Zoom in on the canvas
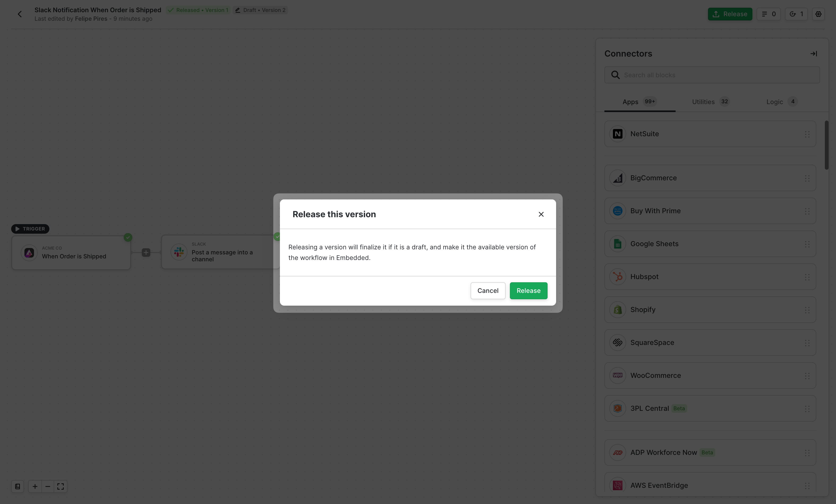Screen dimensions: 836x504 tap(35, 486)
